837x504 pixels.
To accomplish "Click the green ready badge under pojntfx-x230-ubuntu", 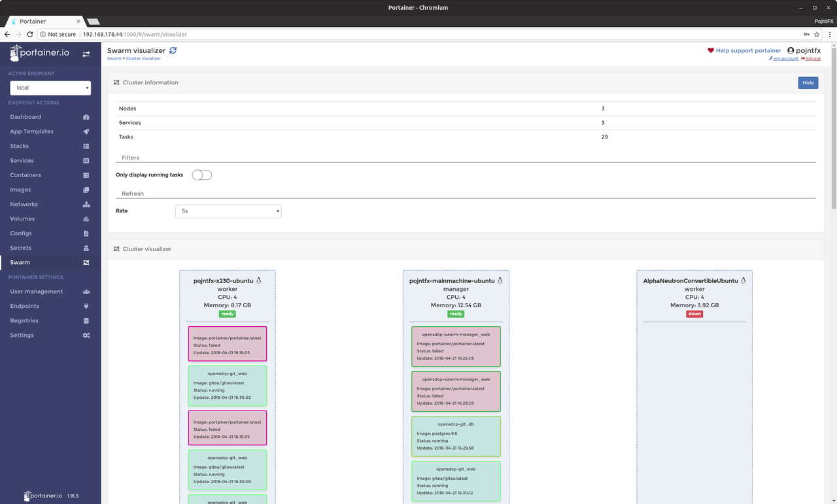I will click(228, 314).
